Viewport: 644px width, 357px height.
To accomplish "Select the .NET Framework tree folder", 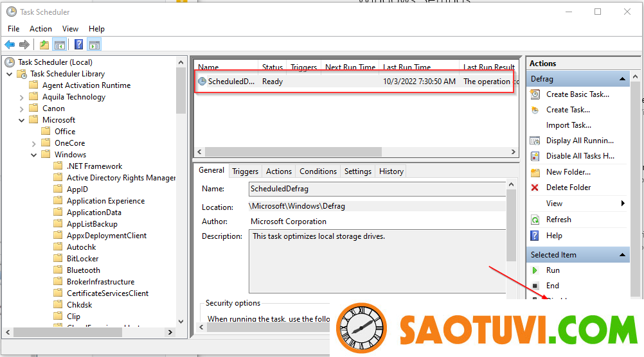I will [x=94, y=166].
